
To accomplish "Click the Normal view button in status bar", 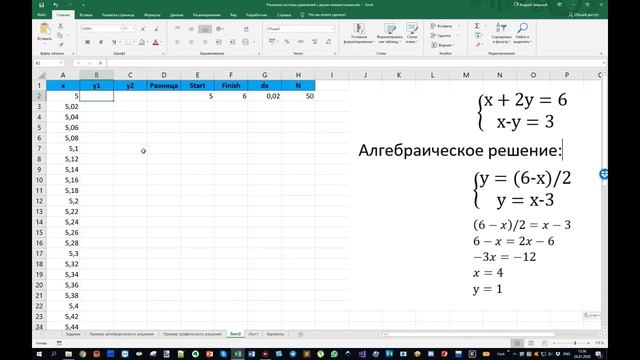I will coord(517,343).
